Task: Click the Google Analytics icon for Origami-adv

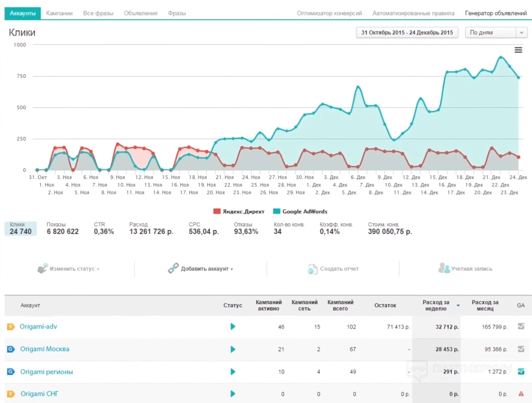Action: coord(521,326)
